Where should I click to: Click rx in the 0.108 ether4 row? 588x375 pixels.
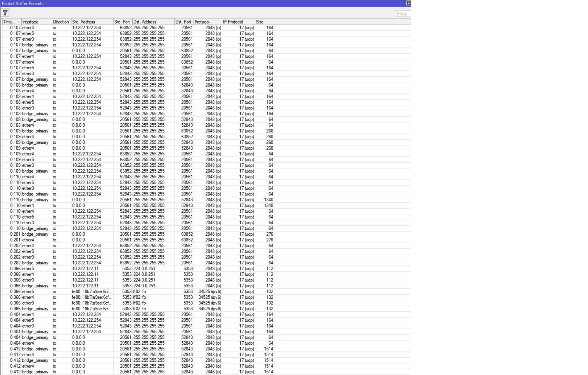click(x=54, y=97)
